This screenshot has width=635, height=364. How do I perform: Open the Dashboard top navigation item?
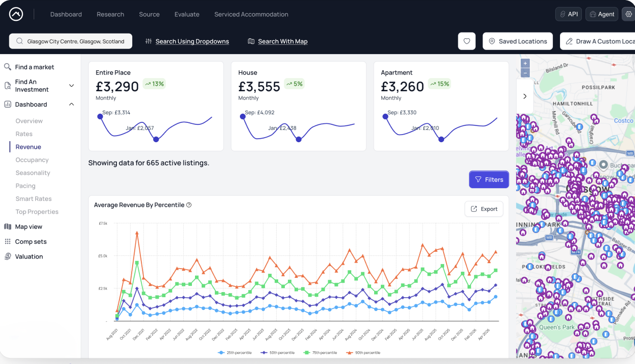coord(66,14)
